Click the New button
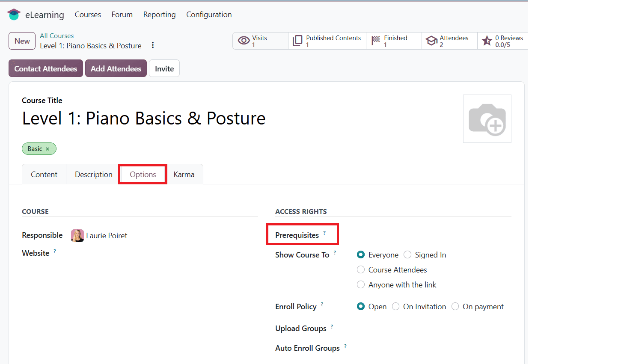 pyautogui.click(x=22, y=41)
